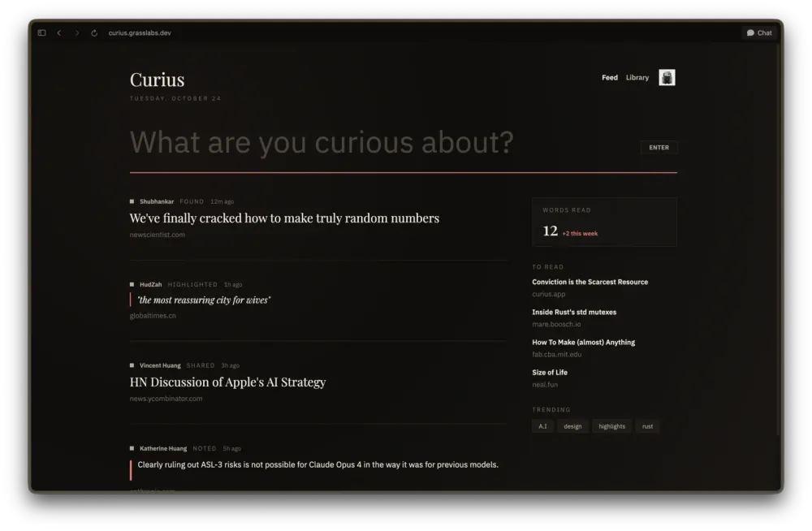
Task: Select the design trending tag
Action: click(x=573, y=425)
